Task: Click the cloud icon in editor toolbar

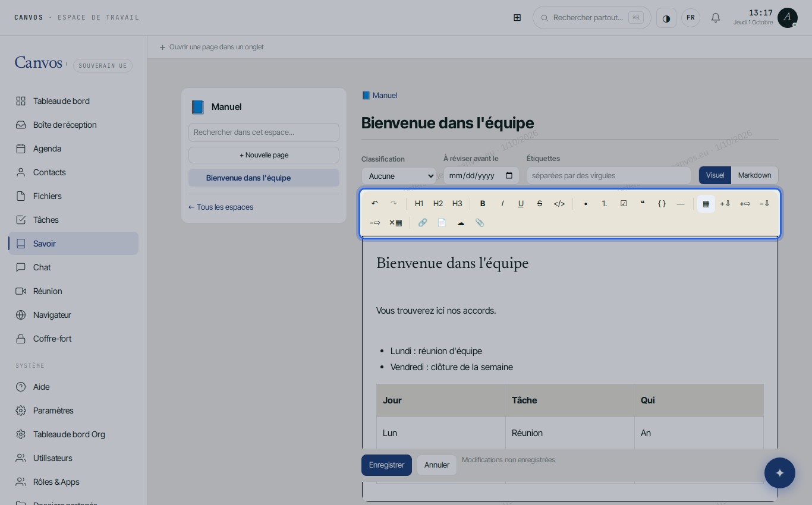Action: (x=461, y=223)
